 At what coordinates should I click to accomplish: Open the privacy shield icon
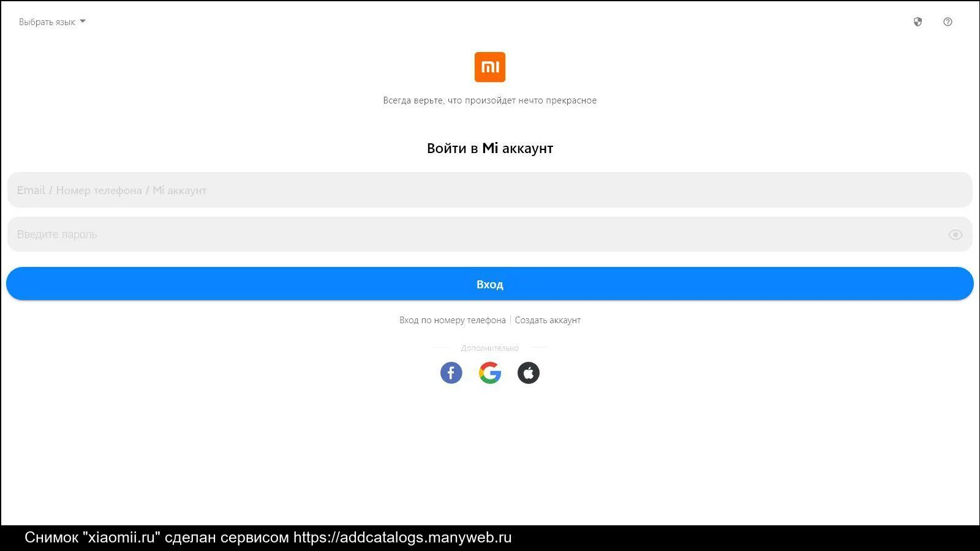(x=918, y=22)
